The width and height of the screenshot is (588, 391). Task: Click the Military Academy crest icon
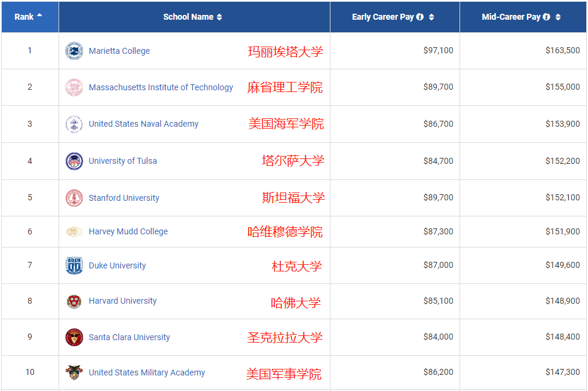(x=74, y=373)
